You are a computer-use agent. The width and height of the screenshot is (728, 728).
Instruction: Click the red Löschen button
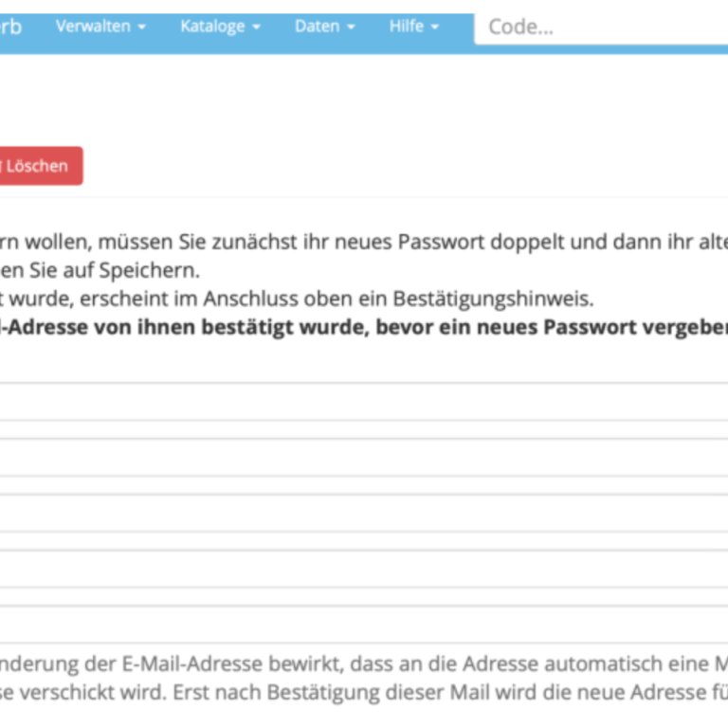(41, 166)
